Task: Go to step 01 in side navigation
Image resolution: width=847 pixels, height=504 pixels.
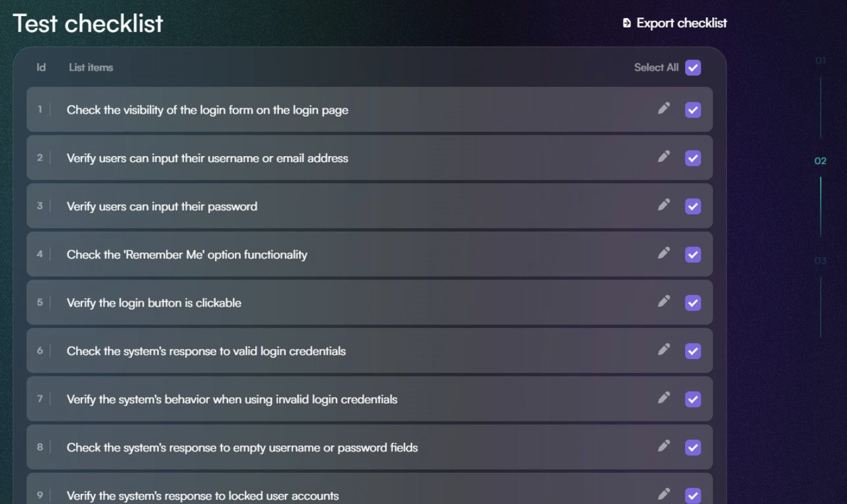Action: tap(820, 60)
